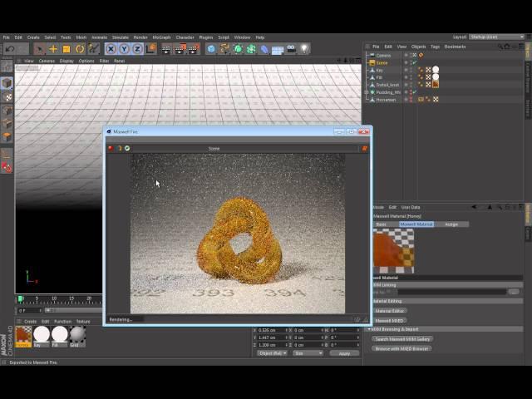Open the Render menu
Screen dimensions: 532x399
[x=140, y=37]
